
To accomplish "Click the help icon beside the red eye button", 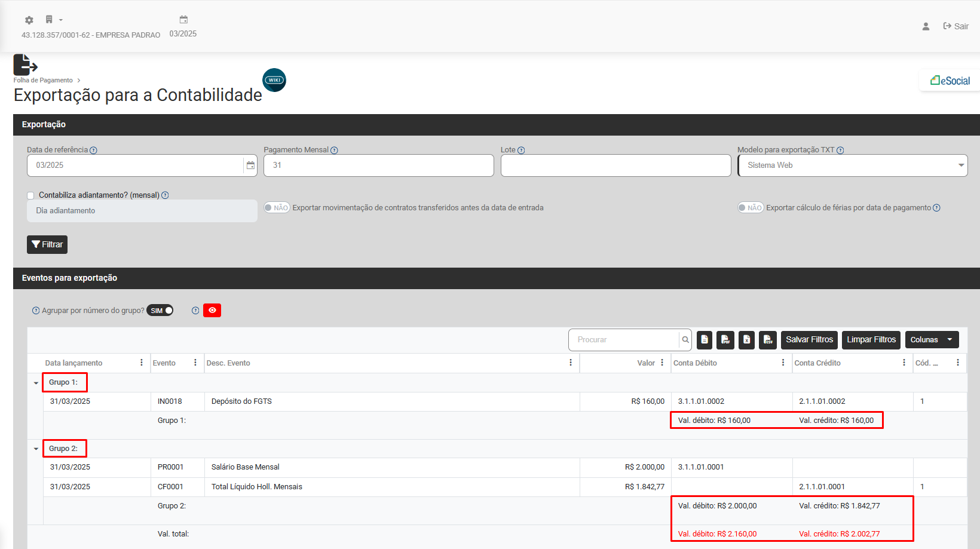I will point(195,311).
